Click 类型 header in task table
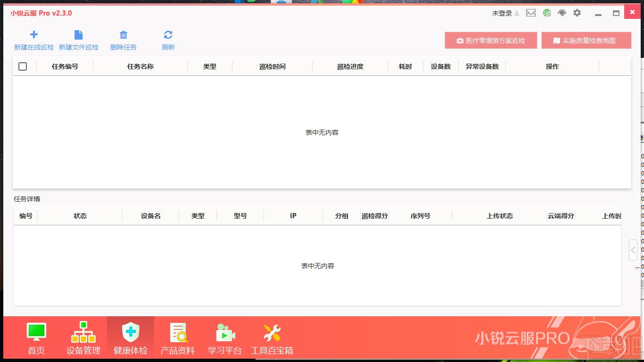 pos(210,66)
